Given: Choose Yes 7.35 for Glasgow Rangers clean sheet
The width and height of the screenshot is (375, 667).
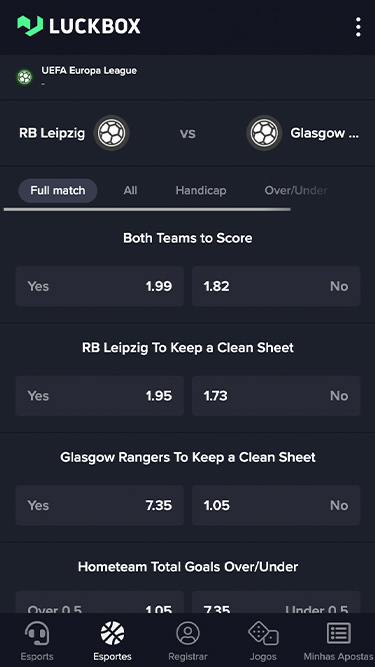Looking at the screenshot, I should coord(100,505).
